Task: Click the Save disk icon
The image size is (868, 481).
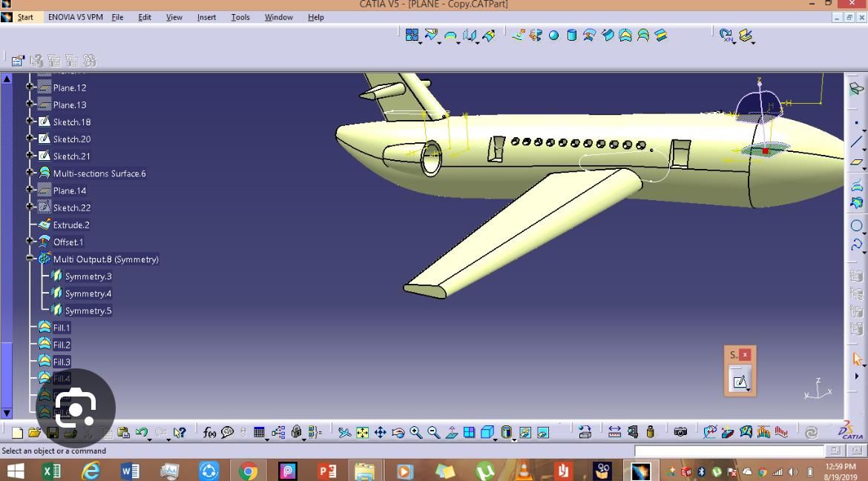Action: (x=52, y=433)
